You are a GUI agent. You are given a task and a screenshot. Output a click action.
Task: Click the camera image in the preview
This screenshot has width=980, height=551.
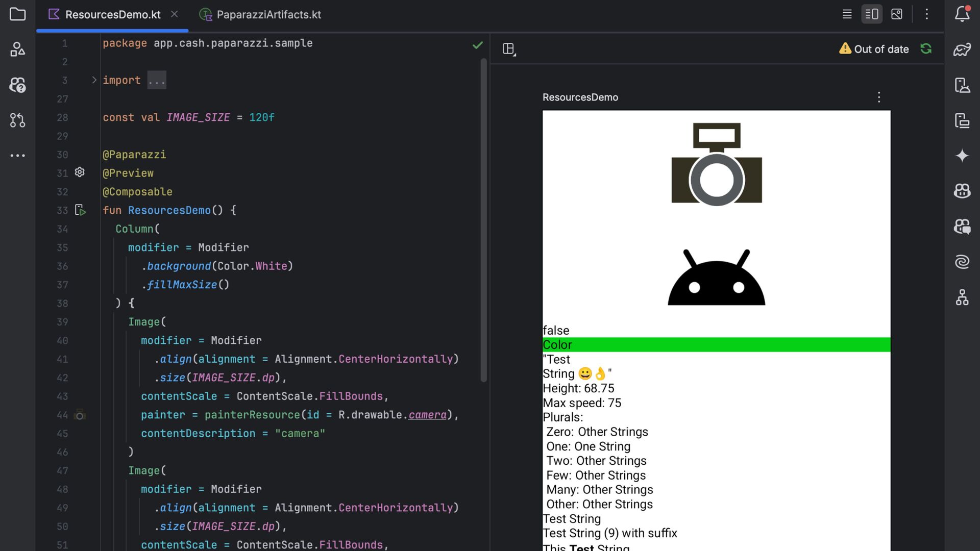click(x=717, y=164)
